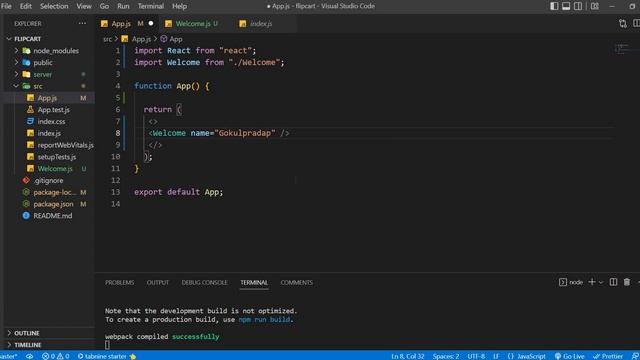
Task: Follow the npm run build link
Action: (x=264, y=320)
